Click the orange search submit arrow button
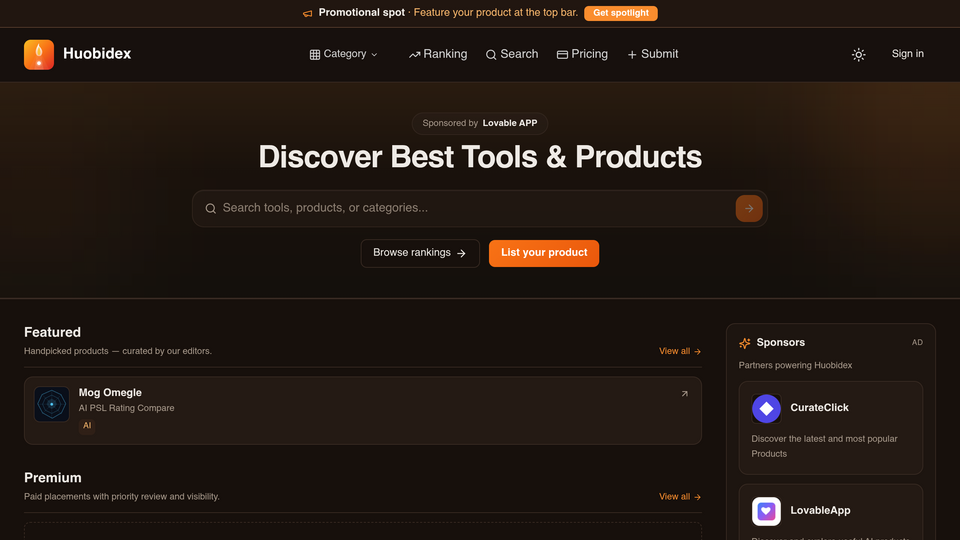 tap(749, 208)
